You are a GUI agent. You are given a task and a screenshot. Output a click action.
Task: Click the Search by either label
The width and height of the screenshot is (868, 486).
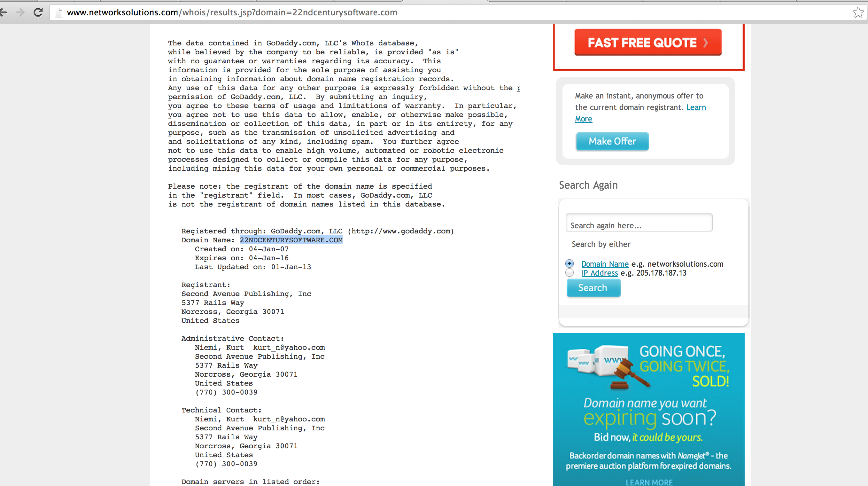coord(601,244)
